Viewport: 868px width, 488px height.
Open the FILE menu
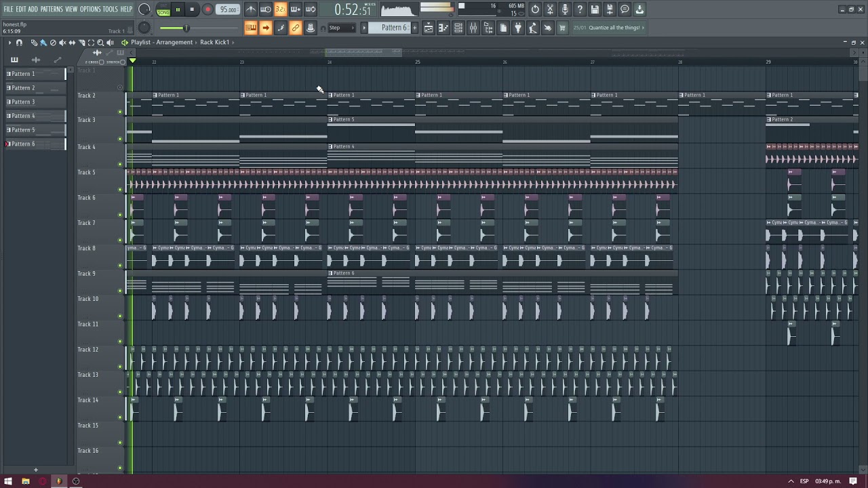point(9,9)
